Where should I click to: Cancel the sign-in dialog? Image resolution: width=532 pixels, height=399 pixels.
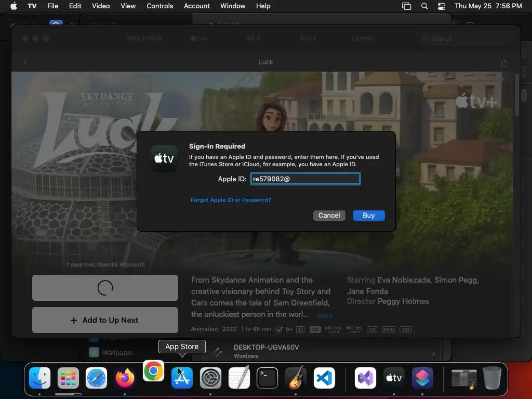coord(329,216)
